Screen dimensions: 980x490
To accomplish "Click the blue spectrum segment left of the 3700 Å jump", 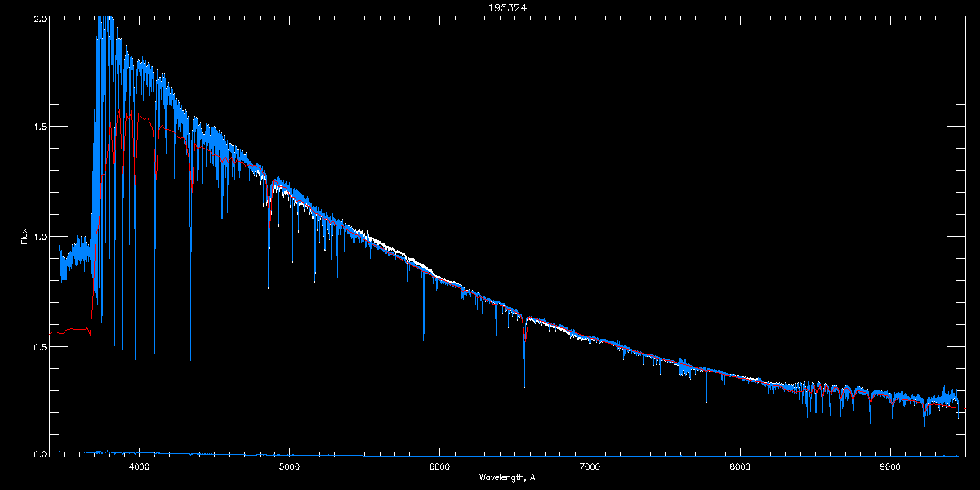I will pyautogui.click(x=75, y=257).
